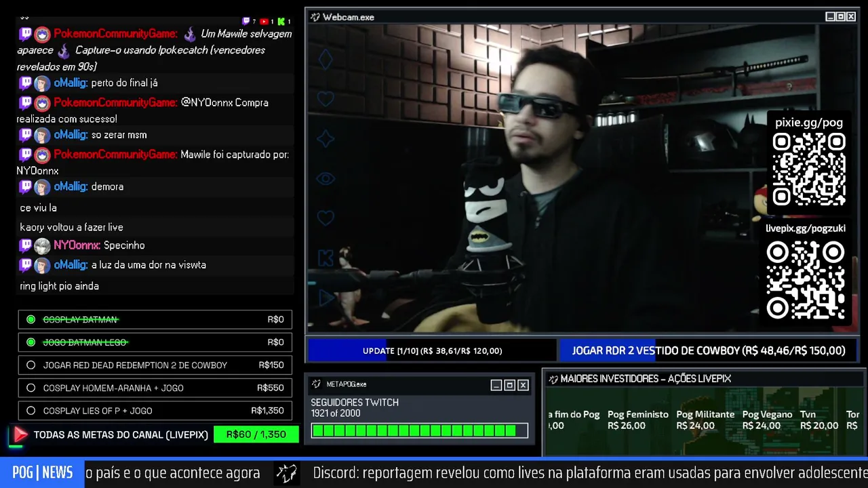Click '1921 of 2000' follower count text

(x=336, y=413)
